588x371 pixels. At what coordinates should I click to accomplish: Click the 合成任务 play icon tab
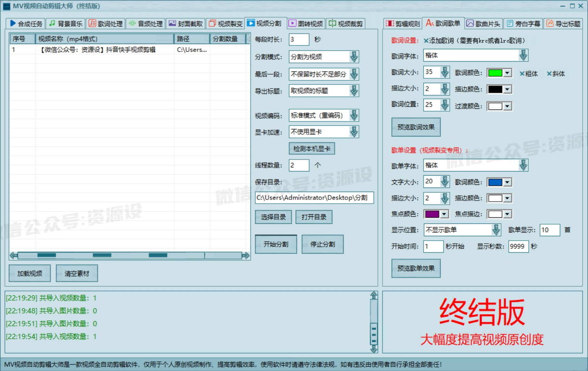pos(26,24)
